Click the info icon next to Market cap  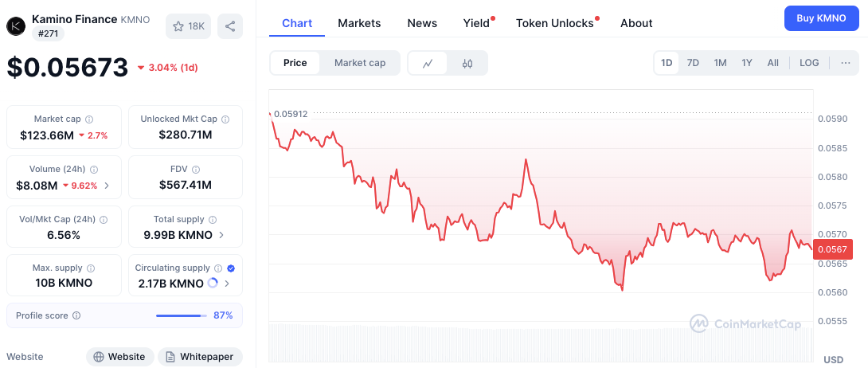coord(89,119)
